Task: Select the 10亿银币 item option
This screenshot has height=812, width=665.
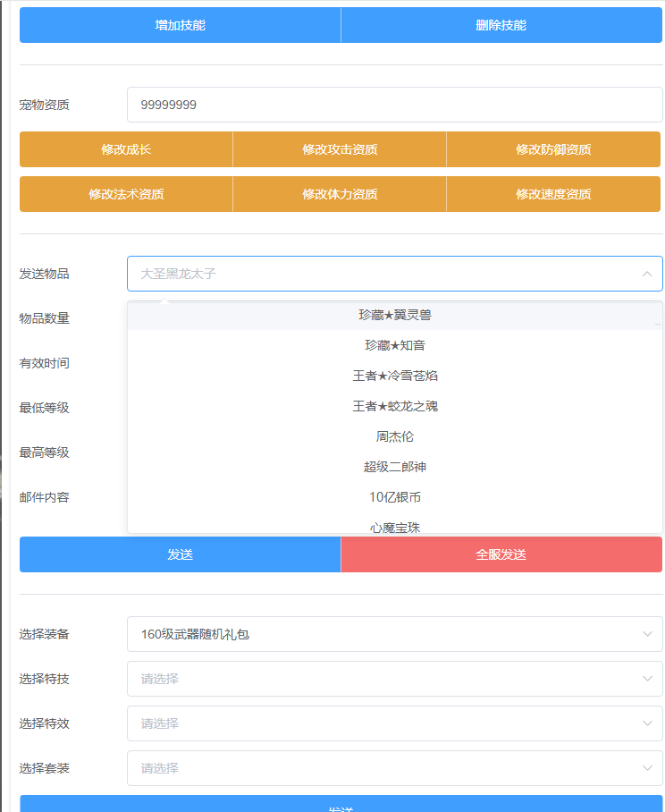Action: coord(394,497)
